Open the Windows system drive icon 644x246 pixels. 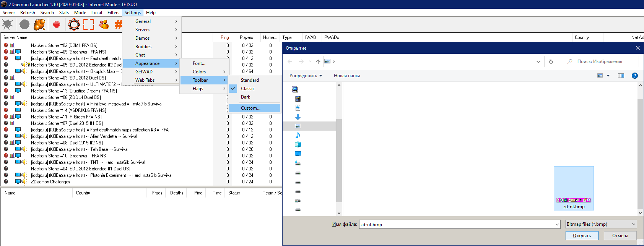pos(298,163)
